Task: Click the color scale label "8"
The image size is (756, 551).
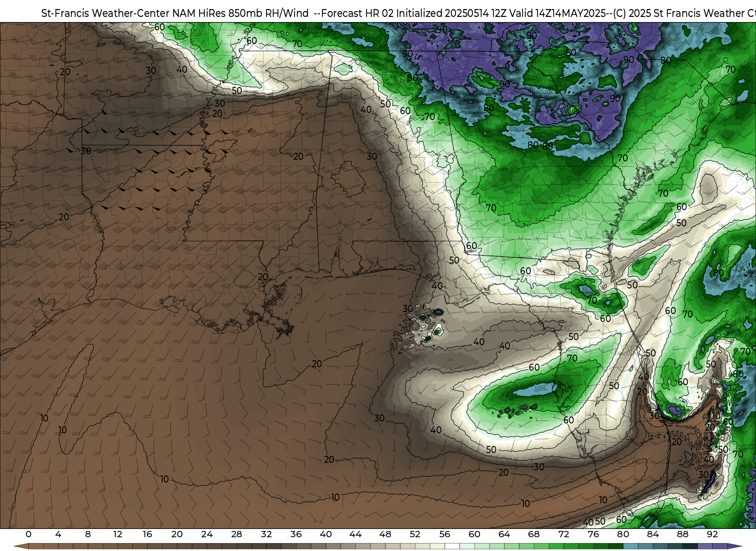Action: coord(88,534)
